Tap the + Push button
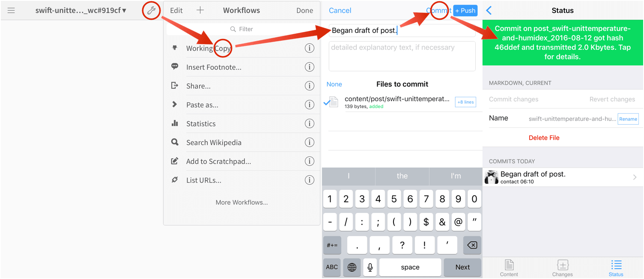 click(x=465, y=10)
